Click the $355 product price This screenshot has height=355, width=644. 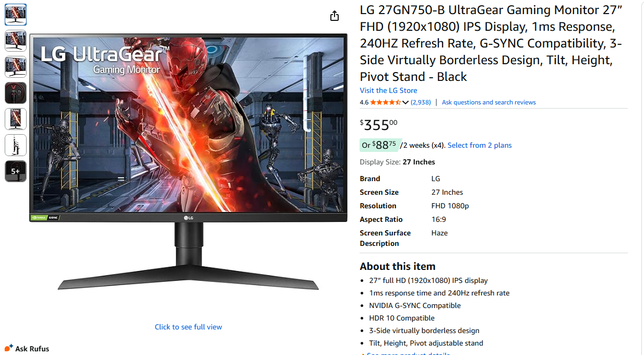coord(378,125)
